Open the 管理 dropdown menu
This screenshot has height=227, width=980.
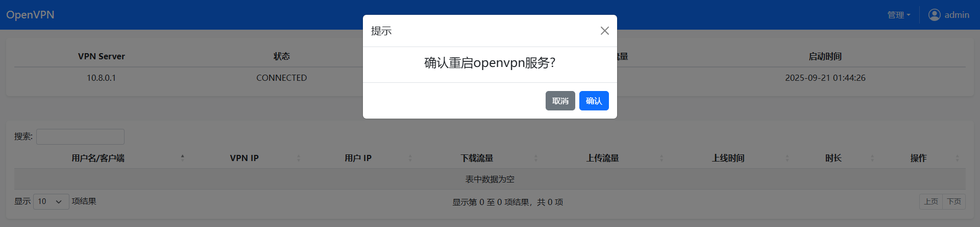[x=898, y=15]
